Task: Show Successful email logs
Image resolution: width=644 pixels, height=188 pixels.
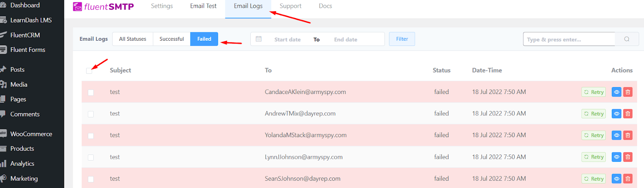Action: 171,39
